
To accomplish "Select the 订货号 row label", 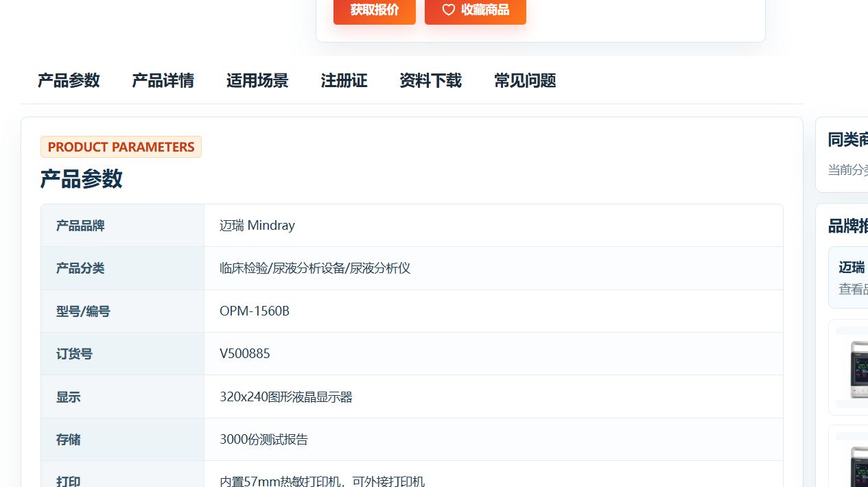I will [x=74, y=354].
